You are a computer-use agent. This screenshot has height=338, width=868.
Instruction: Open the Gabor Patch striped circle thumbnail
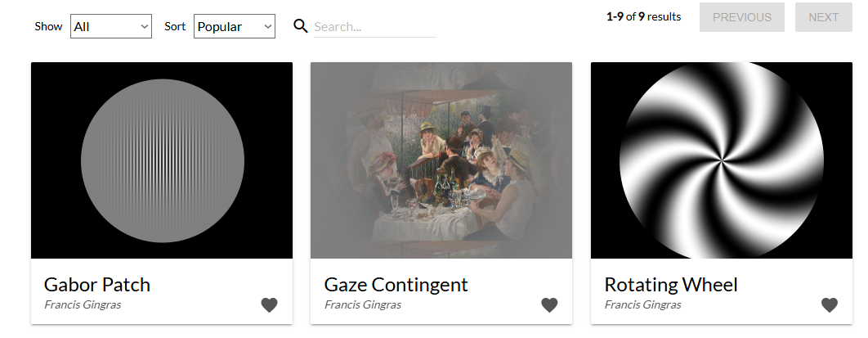click(x=162, y=160)
